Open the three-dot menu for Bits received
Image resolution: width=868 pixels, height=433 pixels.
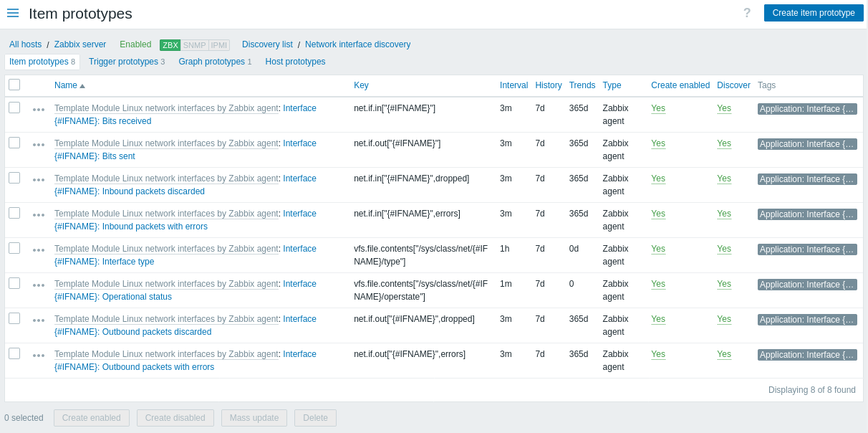(39, 110)
